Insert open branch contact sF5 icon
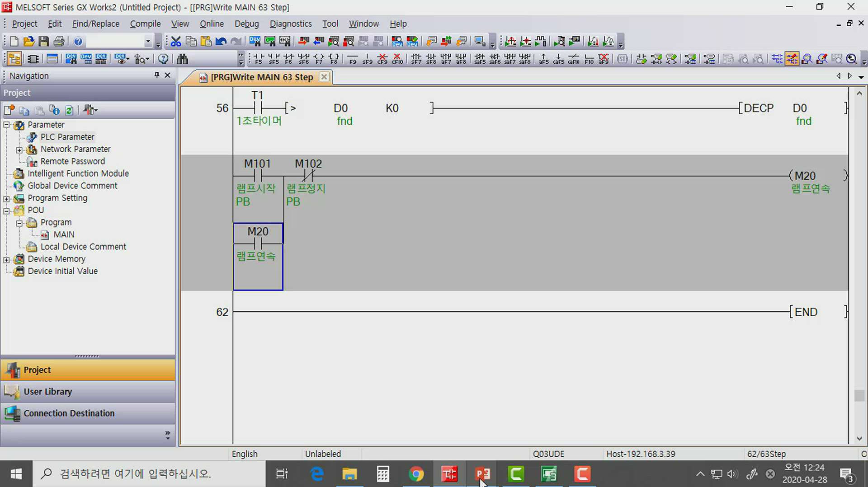The image size is (868, 487). pyautogui.click(x=274, y=59)
